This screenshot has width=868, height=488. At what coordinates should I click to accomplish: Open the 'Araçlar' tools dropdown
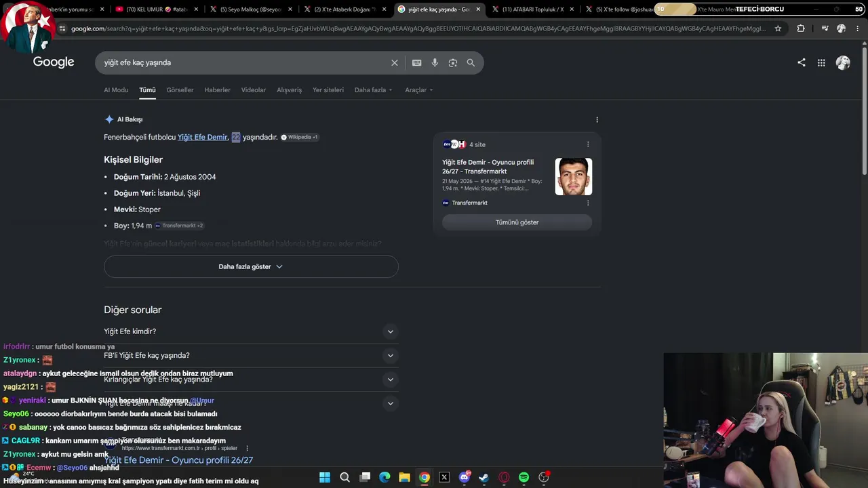(x=418, y=90)
